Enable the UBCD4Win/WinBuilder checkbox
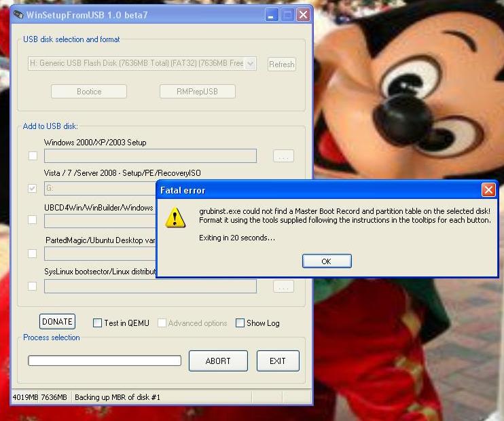The image size is (504, 421). point(32,220)
